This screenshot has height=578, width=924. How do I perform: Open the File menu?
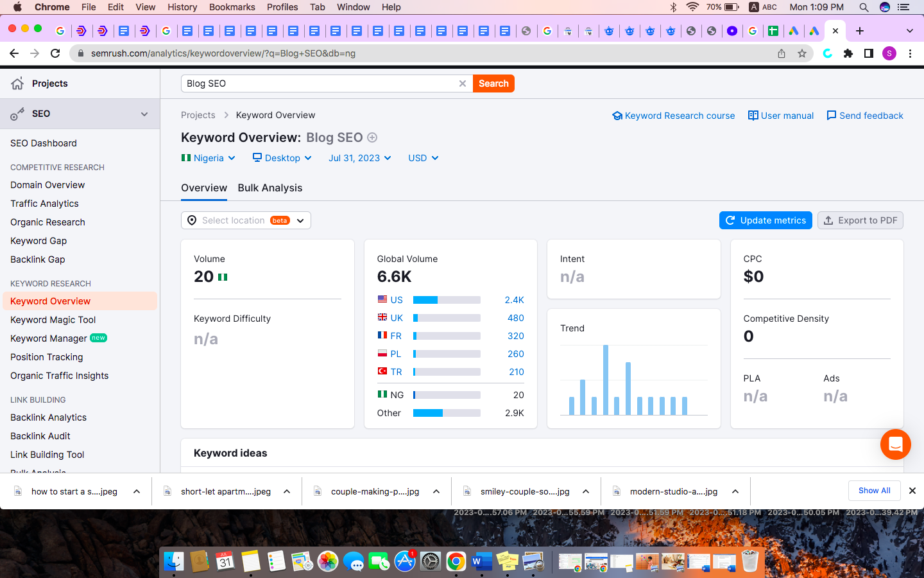click(89, 7)
